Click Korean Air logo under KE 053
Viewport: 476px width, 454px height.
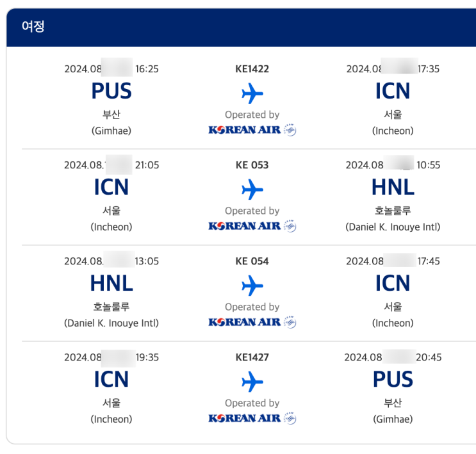pyautogui.click(x=252, y=226)
